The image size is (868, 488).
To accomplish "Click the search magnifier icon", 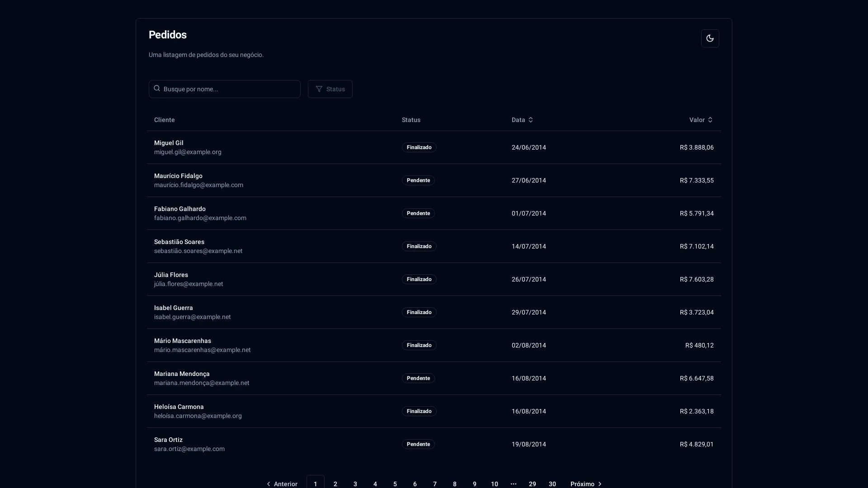I will [157, 89].
